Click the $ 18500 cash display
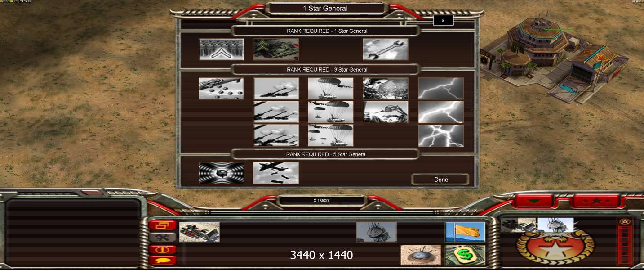 point(321,201)
